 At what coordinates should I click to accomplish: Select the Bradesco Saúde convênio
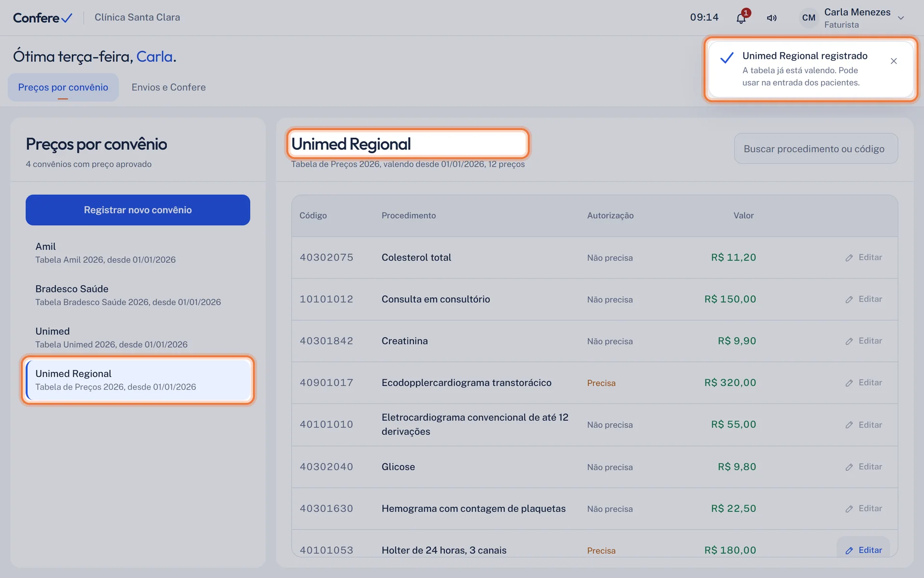(138, 295)
